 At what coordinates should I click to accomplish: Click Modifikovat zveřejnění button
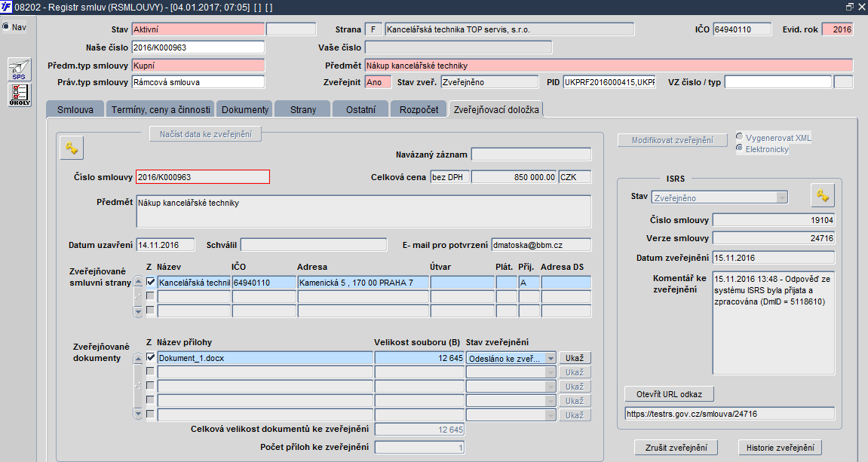[x=673, y=140]
